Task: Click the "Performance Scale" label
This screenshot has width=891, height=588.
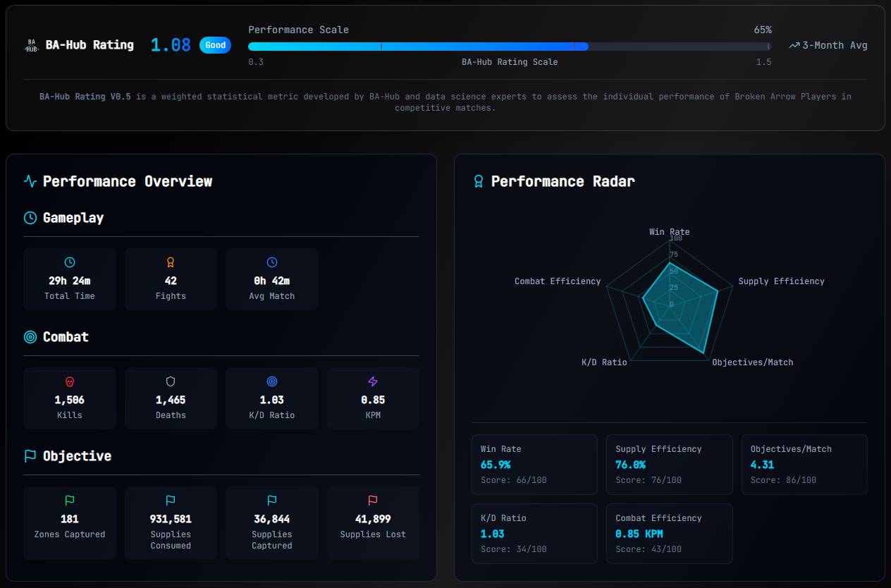Action: point(299,30)
